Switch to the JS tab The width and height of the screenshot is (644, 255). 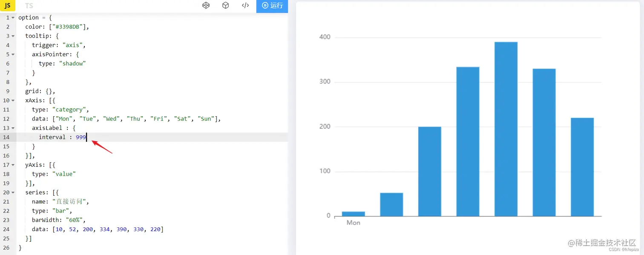(8, 6)
